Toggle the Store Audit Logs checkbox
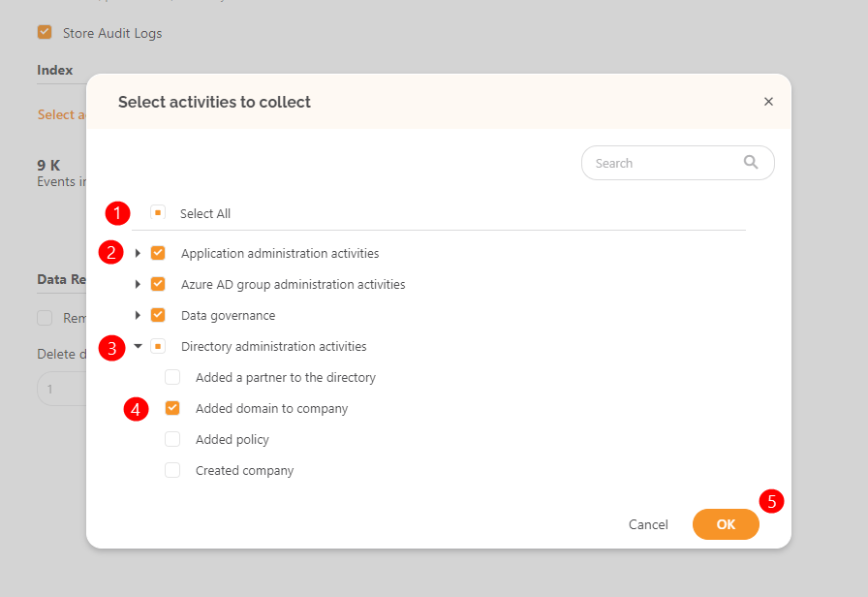This screenshot has width=868, height=597. (x=45, y=32)
